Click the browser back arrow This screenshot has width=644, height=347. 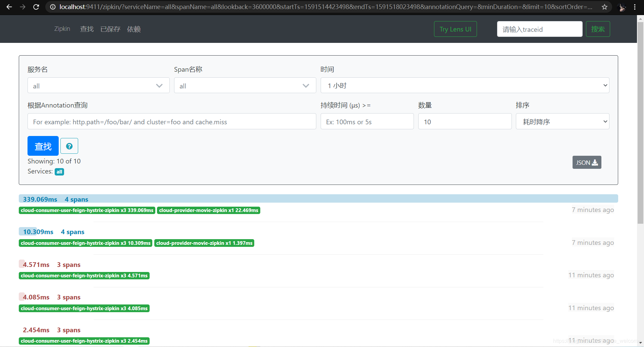coord(9,7)
